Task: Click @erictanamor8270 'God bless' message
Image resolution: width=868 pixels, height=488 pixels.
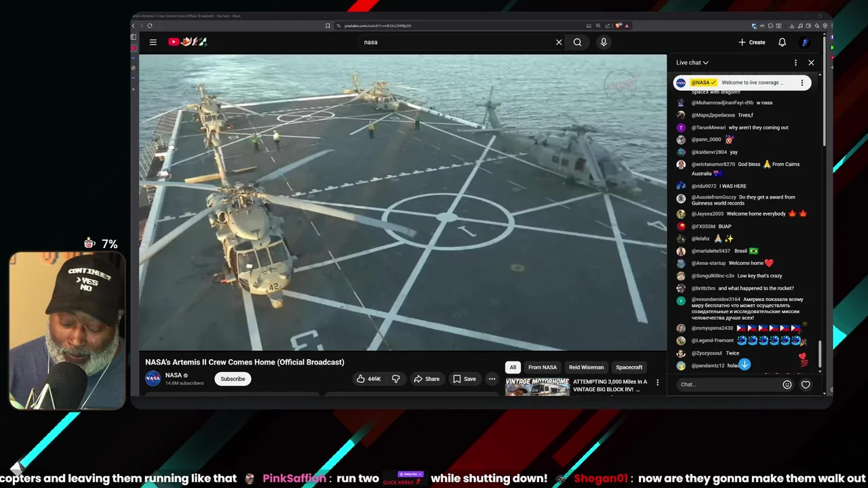Action: (x=744, y=168)
